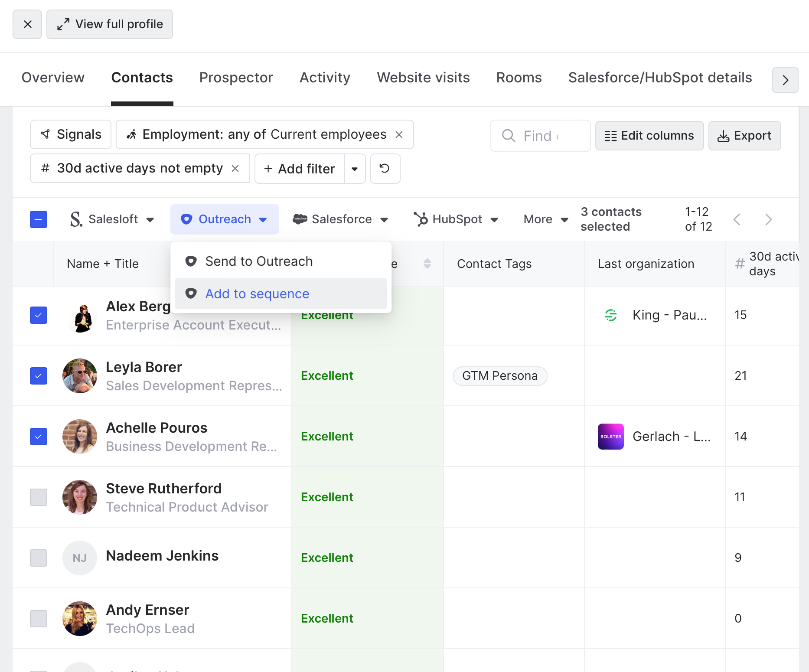
Task: Click Leyla Borer's avatar photo
Action: tap(80, 376)
